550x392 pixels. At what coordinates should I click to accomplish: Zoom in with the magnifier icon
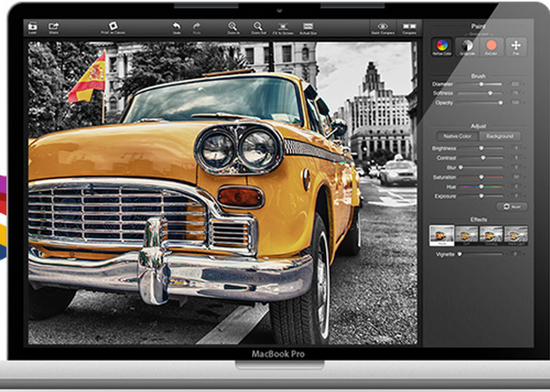[x=233, y=27]
